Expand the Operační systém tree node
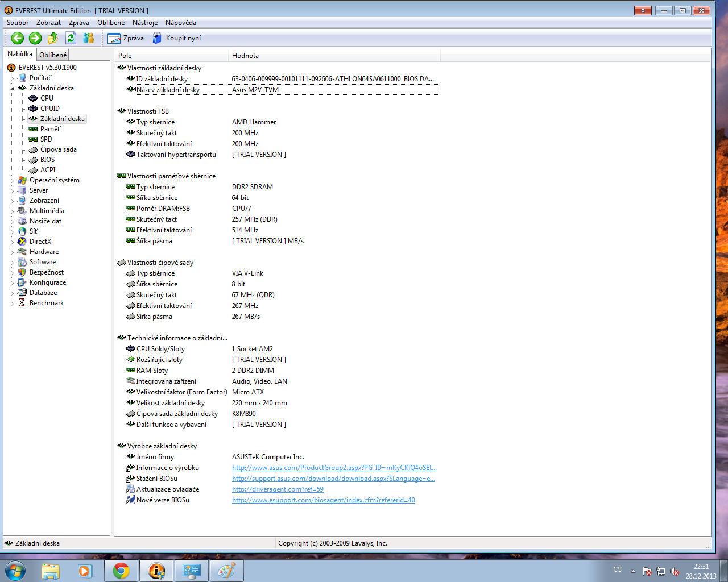 click(12, 181)
